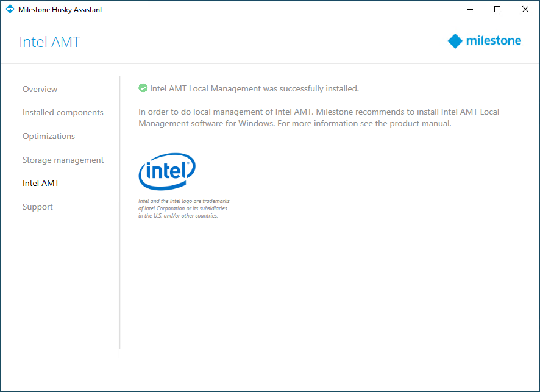The width and height of the screenshot is (540, 392).
Task: Select the Optimizations sidebar item
Action: point(49,136)
